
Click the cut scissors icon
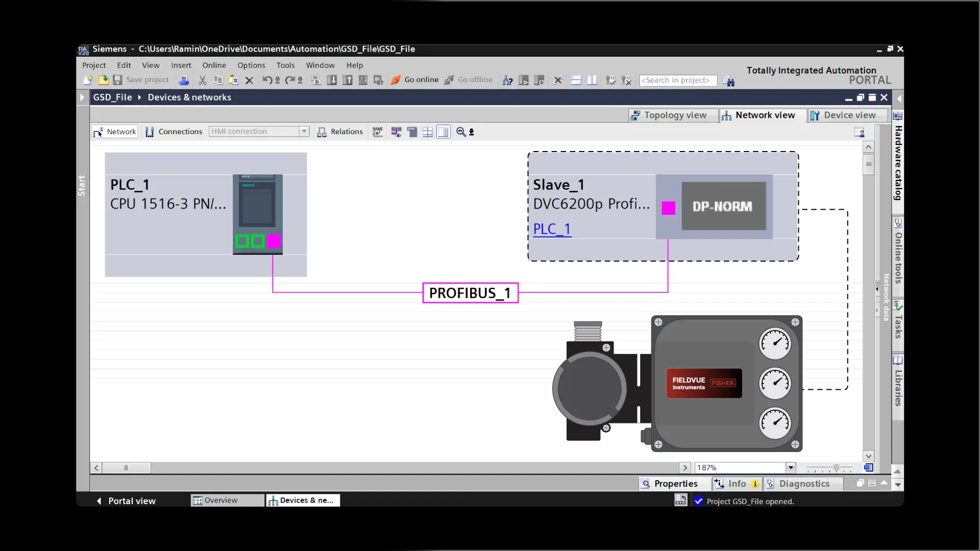tap(203, 80)
